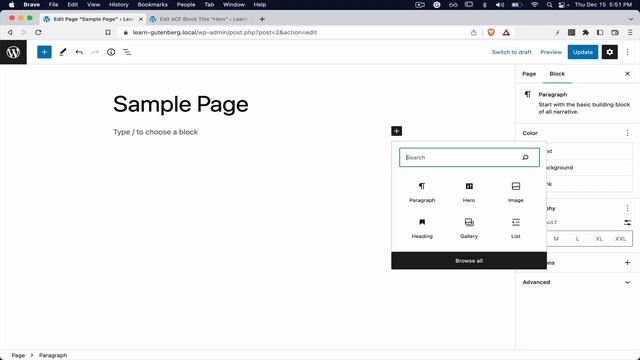Switch to the Block settings tab
The height and width of the screenshot is (360, 640).
pyautogui.click(x=557, y=74)
